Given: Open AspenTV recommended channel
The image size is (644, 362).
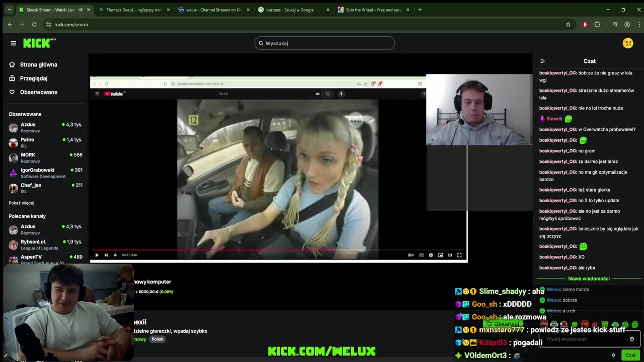Looking at the screenshot, I should [x=45, y=259].
